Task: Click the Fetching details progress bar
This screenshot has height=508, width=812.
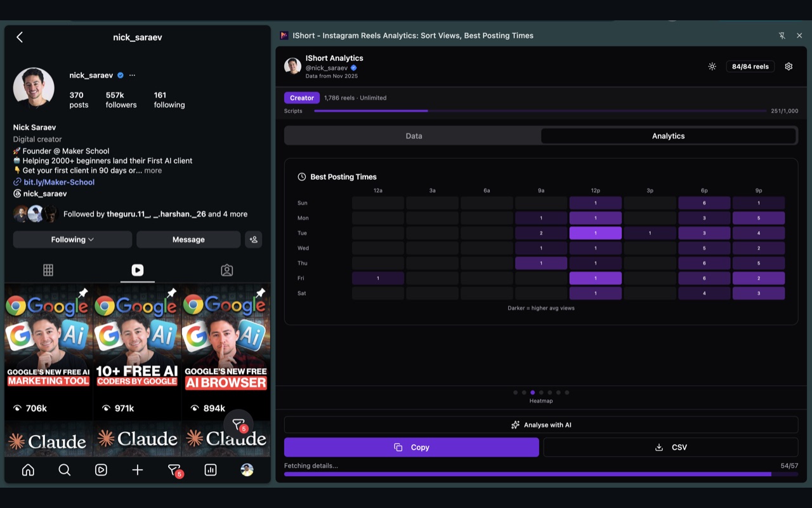Action: point(541,474)
